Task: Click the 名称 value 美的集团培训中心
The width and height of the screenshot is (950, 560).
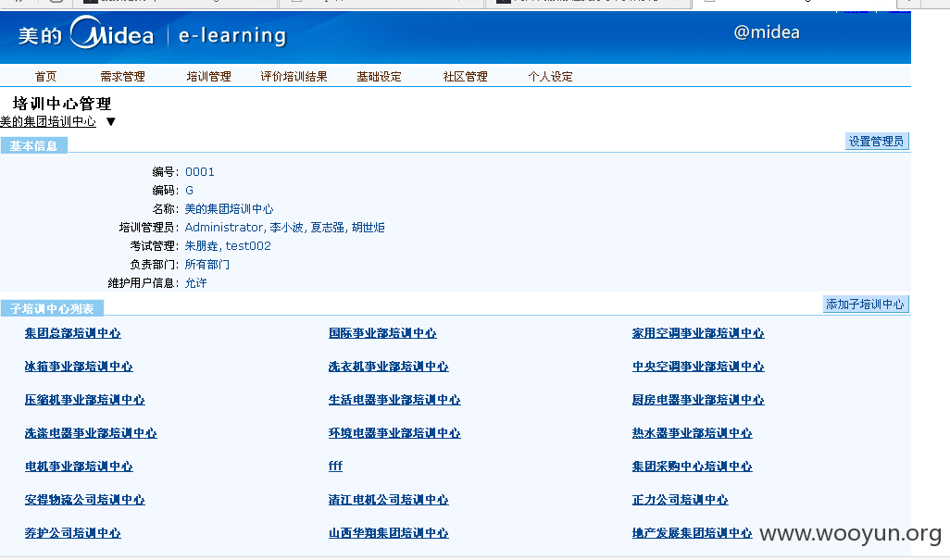Action: click(x=229, y=209)
